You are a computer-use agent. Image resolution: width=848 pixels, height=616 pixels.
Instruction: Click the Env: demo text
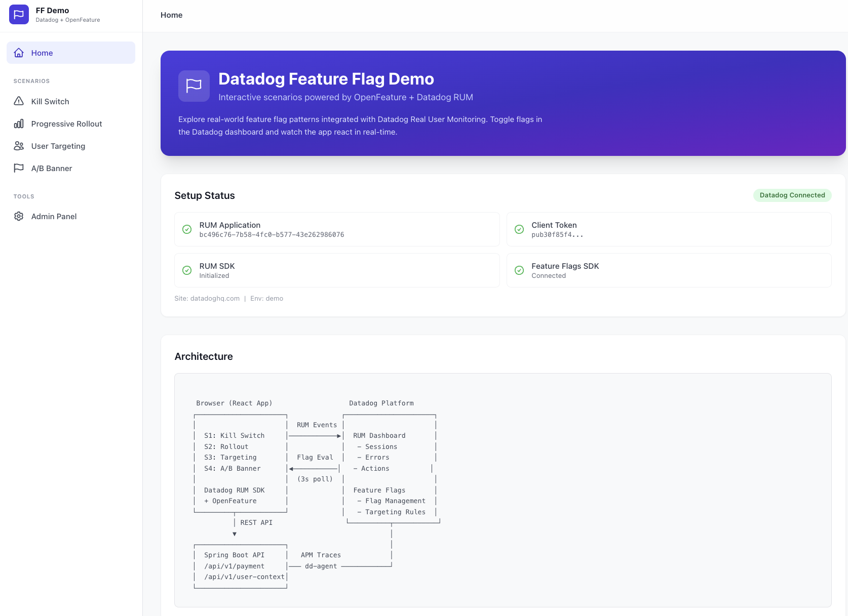266,299
